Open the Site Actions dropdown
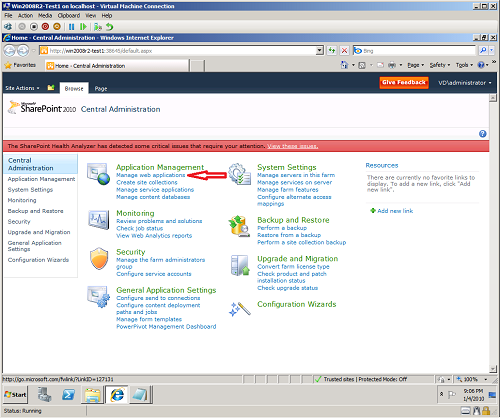 [22, 88]
